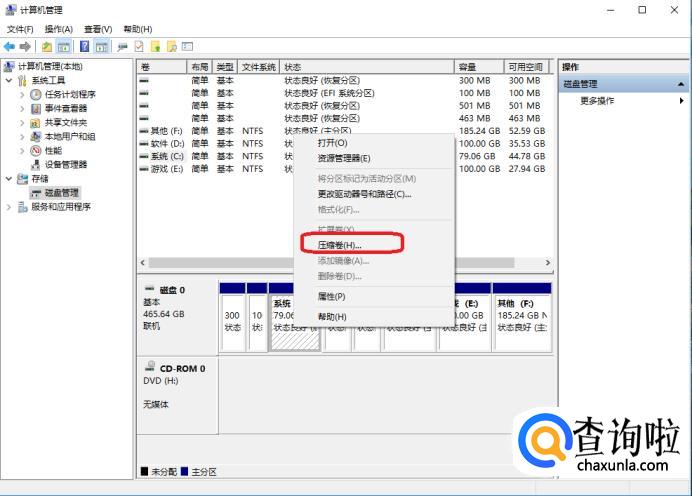The width and height of the screenshot is (692, 496).
Task: Click the 服务和应用程序 icon
Action: coord(22,207)
